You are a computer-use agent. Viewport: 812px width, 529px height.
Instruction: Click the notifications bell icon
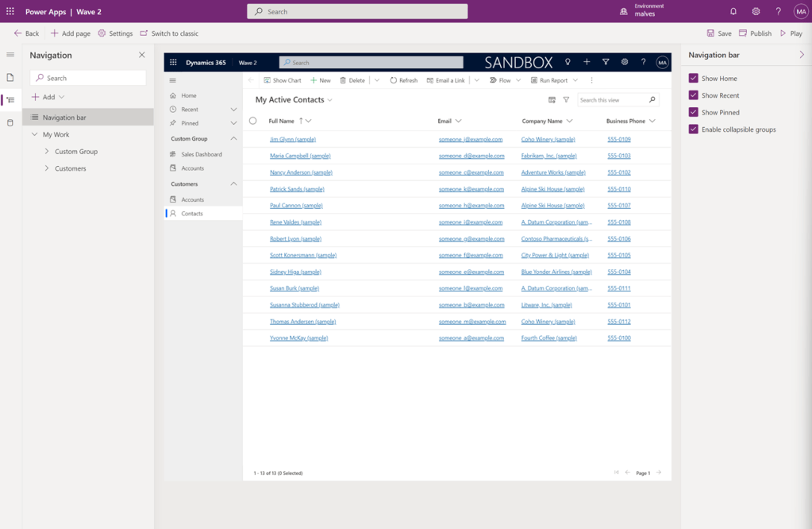pos(733,12)
